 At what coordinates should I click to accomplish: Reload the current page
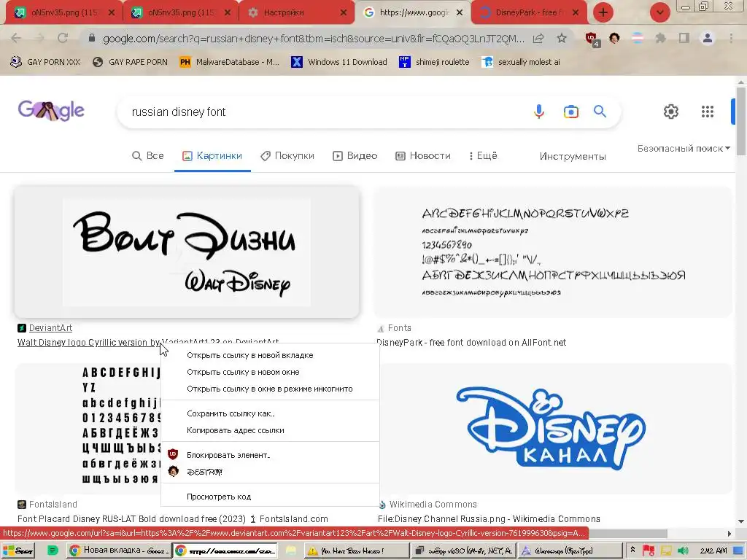click(63, 38)
